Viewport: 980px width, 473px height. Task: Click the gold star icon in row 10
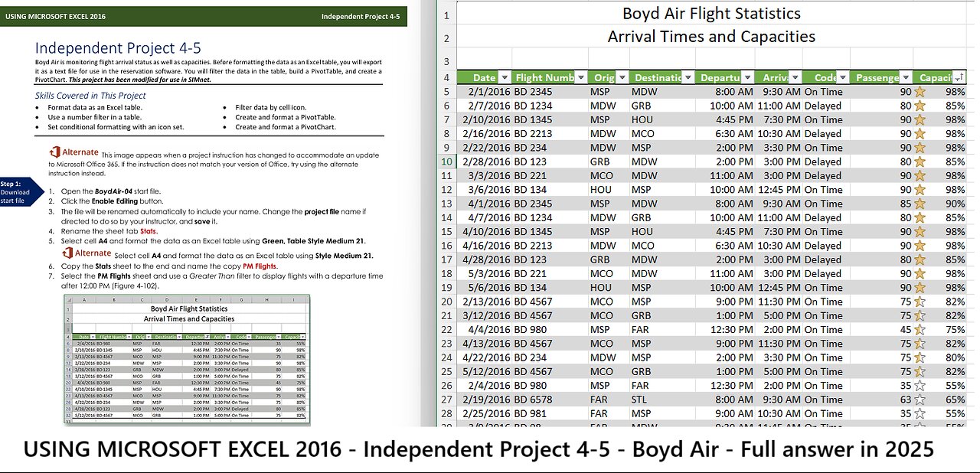click(x=920, y=161)
